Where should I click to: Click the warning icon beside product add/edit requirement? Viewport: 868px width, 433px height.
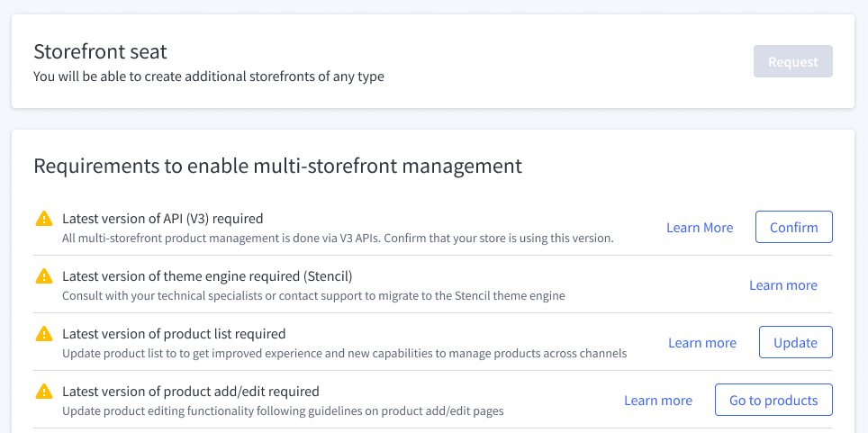pyautogui.click(x=44, y=392)
